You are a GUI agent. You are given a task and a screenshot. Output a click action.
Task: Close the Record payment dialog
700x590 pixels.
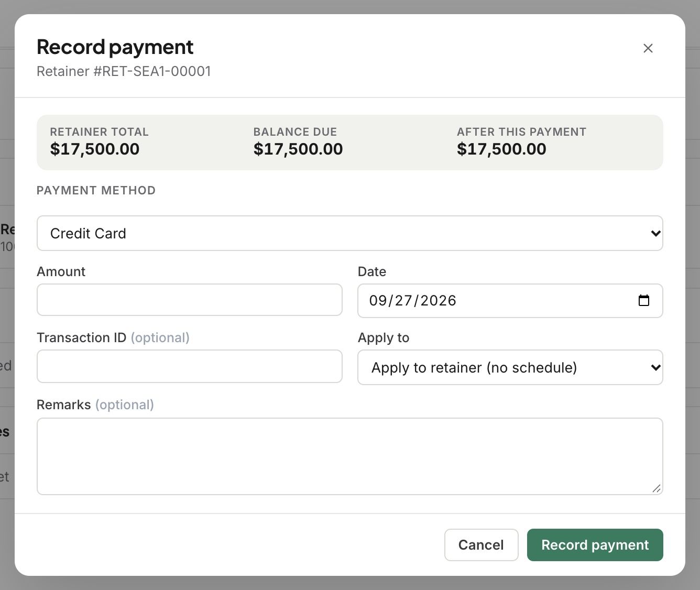[x=648, y=48]
